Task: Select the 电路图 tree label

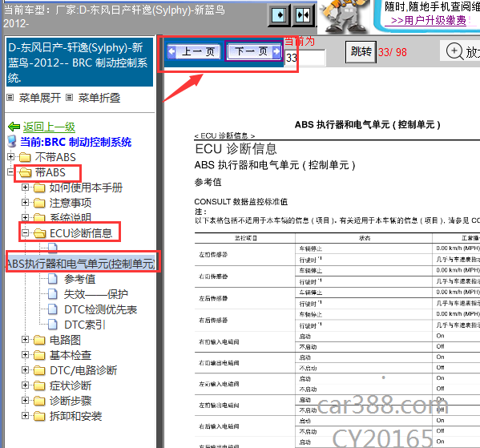Action: (65, 340)
